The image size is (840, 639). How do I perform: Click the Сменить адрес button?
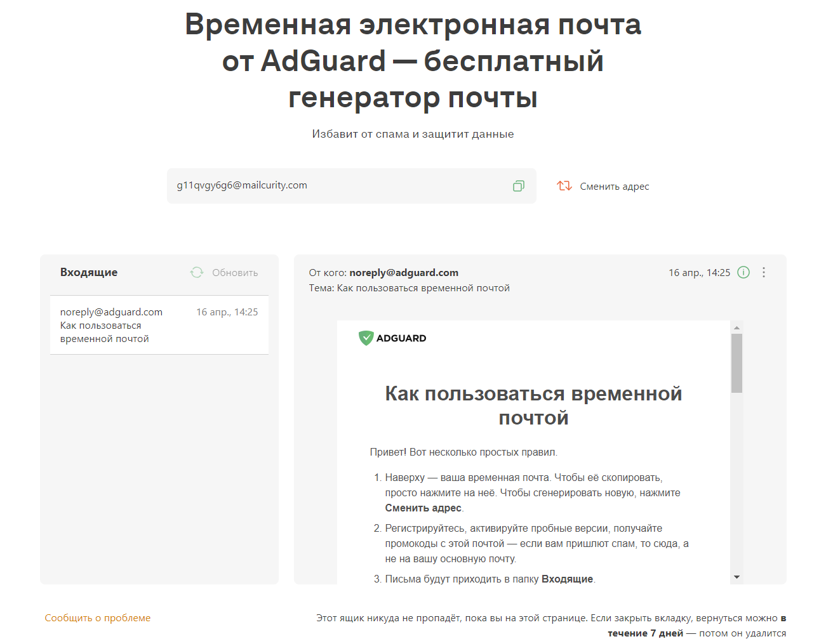tap(603, 186)
